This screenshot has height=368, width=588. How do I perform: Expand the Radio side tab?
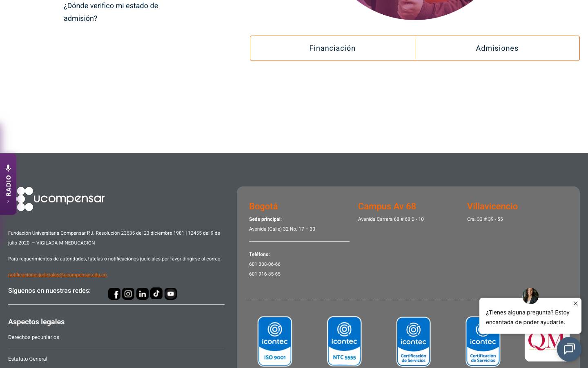[8, 184]
